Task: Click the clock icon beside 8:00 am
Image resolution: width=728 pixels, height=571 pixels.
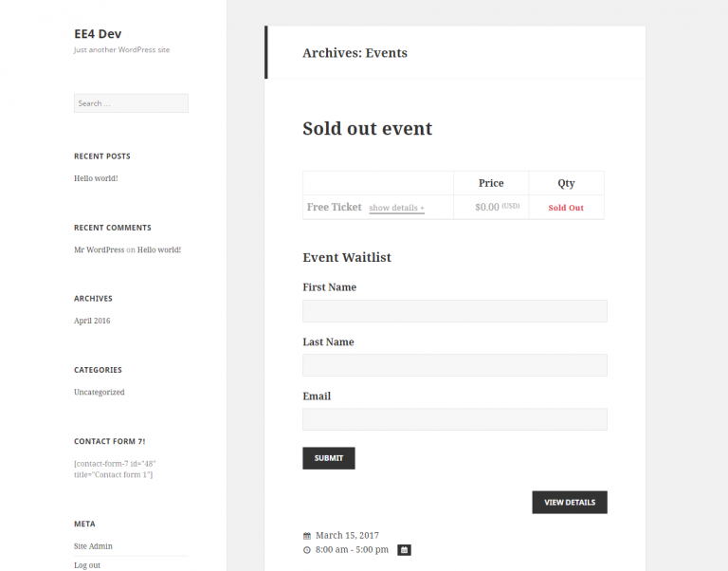Action: pyautogui.click(x=307, y=550)
